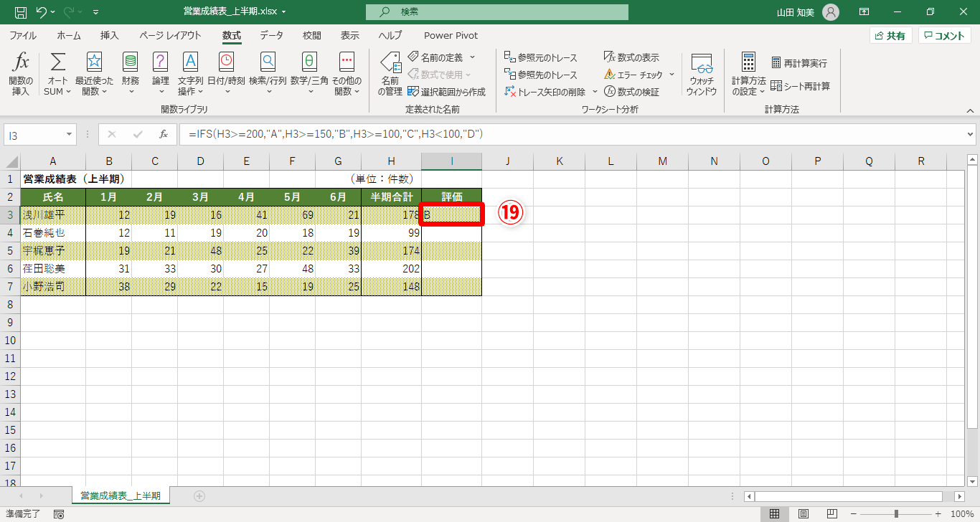This screenshot has height=522, width=980.
Task: Click Trace Dependents (参照先のトレース)
Action: [x=541, y=75]
